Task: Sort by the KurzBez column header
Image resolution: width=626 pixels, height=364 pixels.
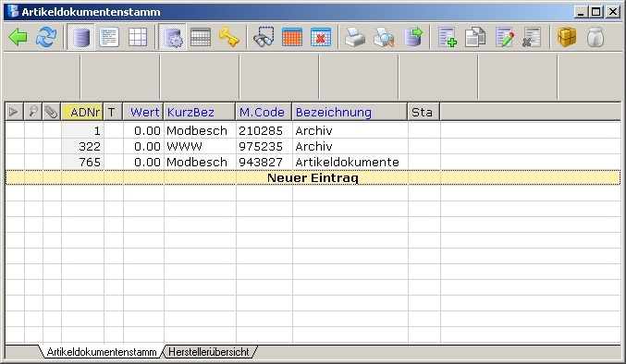Action: [x=200, y=112]
